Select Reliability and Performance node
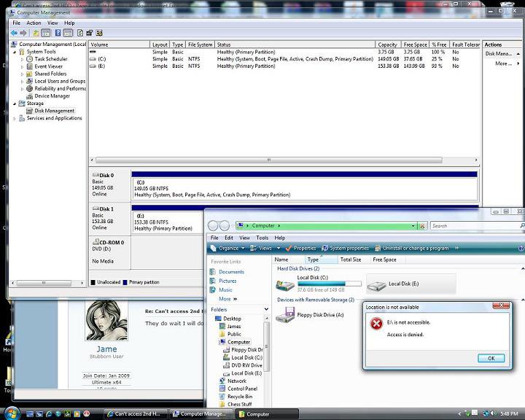The height and width of the screenshot is (420, 525). click(60, 88)
